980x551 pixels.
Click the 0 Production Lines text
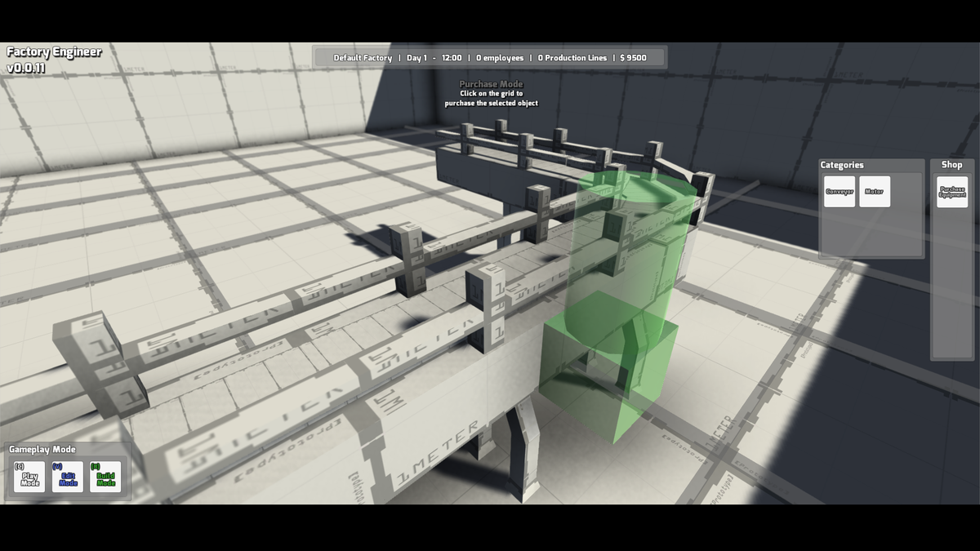pos(572,58)
